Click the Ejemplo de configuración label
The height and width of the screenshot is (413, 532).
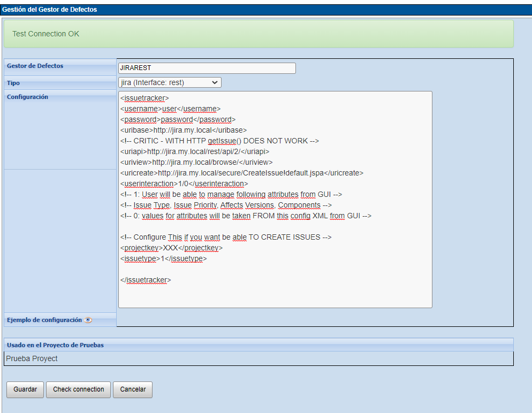click(44, 320)
